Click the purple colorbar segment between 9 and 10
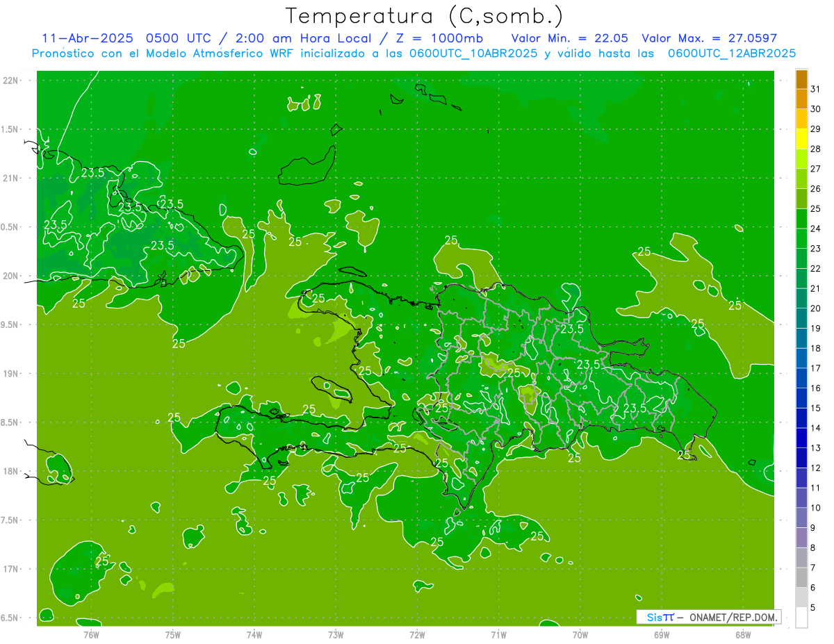Image resolution: width=834 pixels, height=644 pixels. pos(801,518)
